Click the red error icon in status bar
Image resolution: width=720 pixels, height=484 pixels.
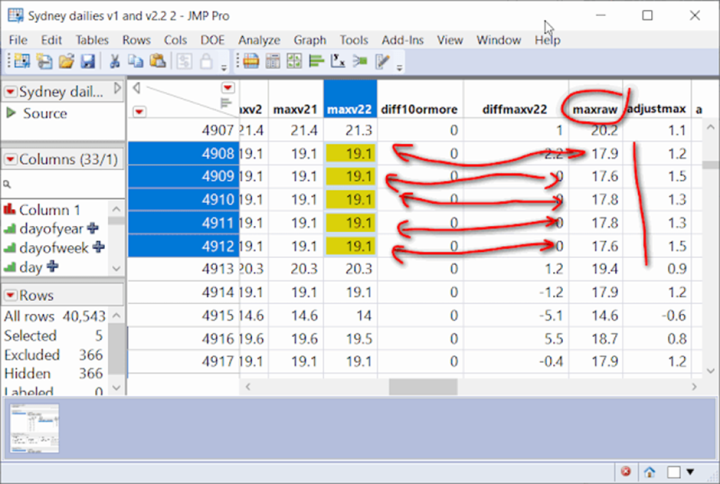pyautogui.click(x=625, y=471)
